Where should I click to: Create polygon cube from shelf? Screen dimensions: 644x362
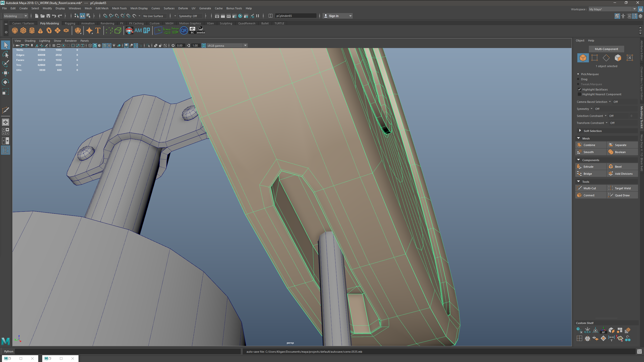point(23,31)
